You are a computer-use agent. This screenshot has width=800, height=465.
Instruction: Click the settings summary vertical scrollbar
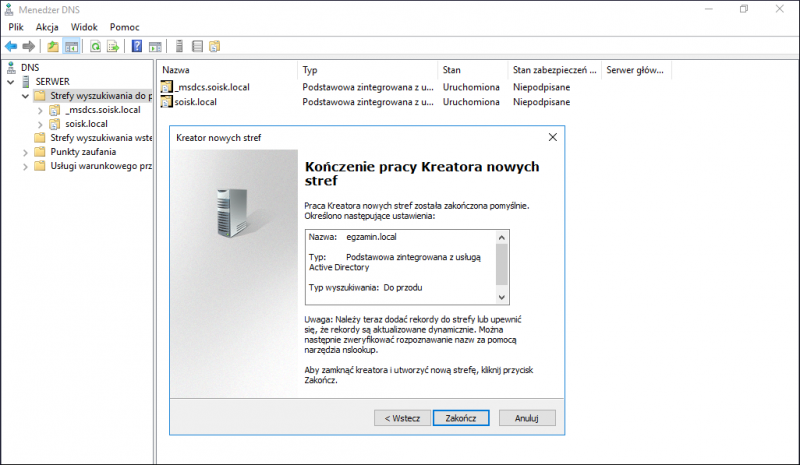[502, 265]
